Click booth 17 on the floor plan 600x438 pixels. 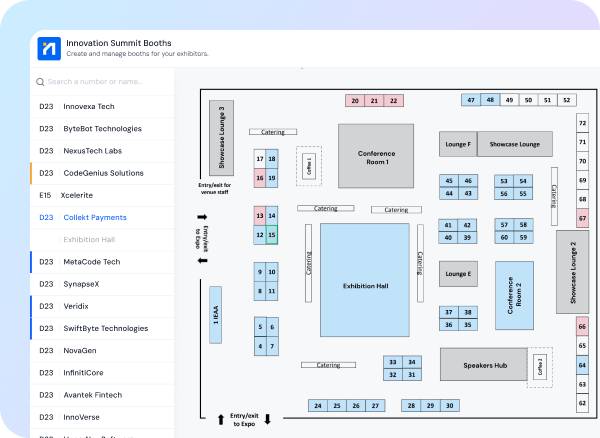260,159
